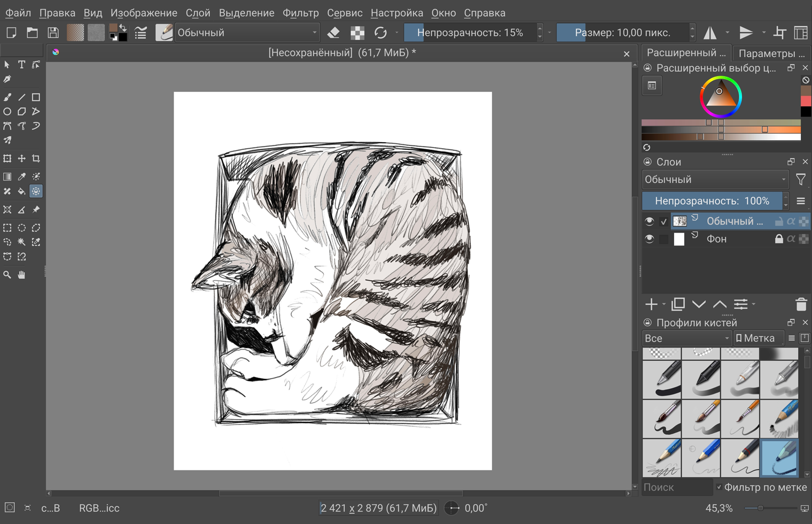Select the Crop tool
This screenshot has width=812, height=524.
36,159
